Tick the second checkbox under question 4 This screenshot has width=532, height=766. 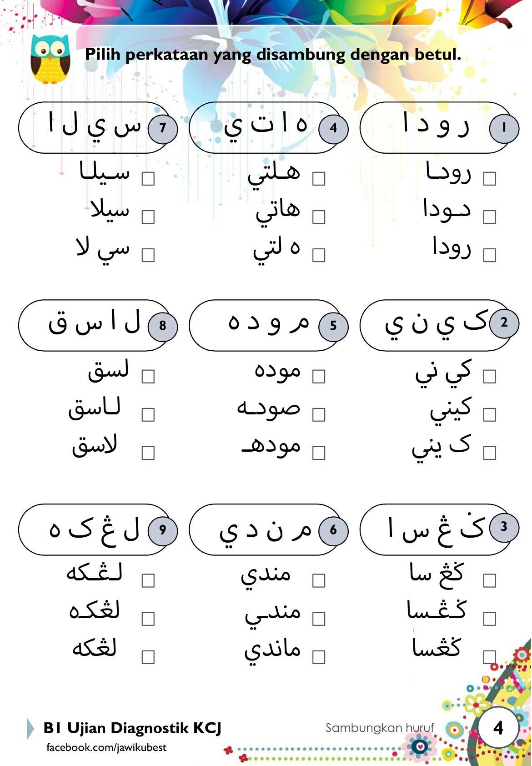pyautogui.click(x=319, y=217)
